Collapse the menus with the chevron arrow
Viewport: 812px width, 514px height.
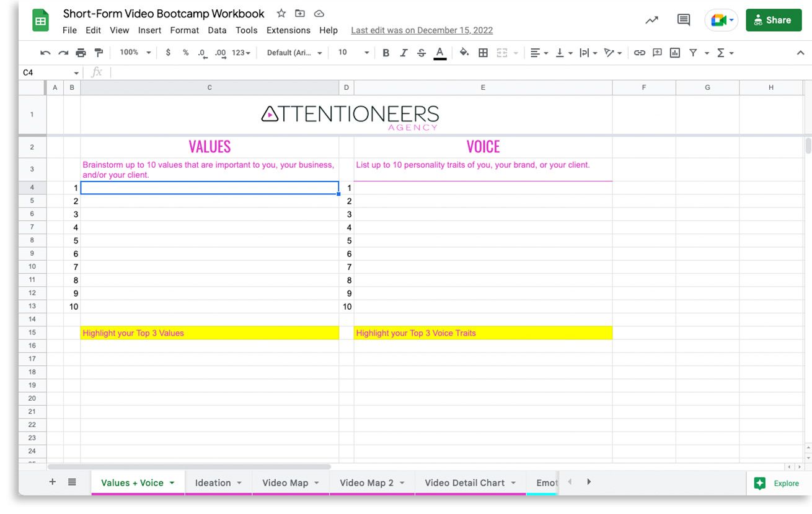tap(800, 53)
